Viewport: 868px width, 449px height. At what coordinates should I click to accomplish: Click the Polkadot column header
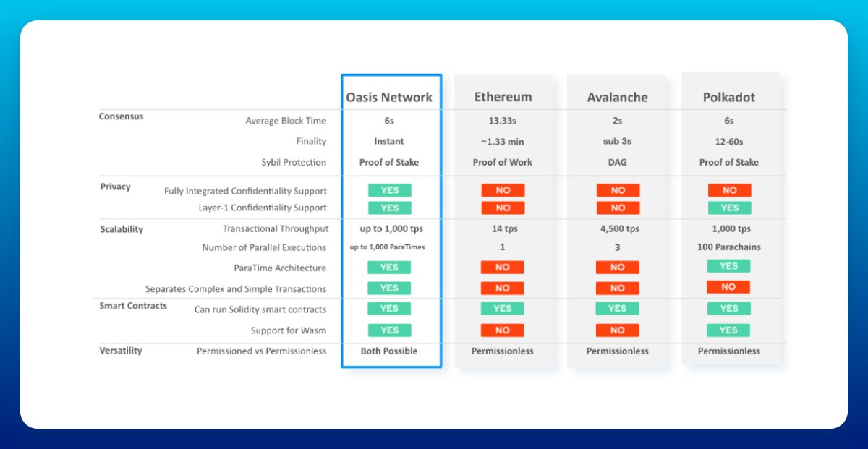[x=729, y=97]
